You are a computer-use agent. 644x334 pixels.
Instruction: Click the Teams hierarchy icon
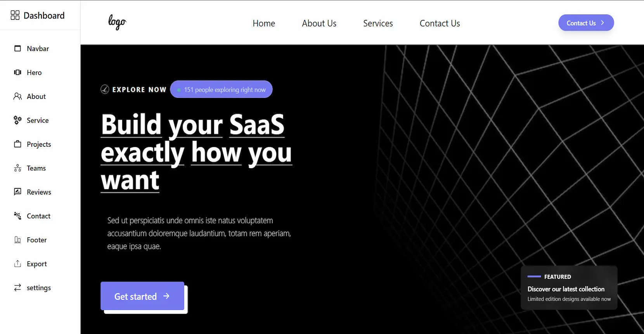17,168
